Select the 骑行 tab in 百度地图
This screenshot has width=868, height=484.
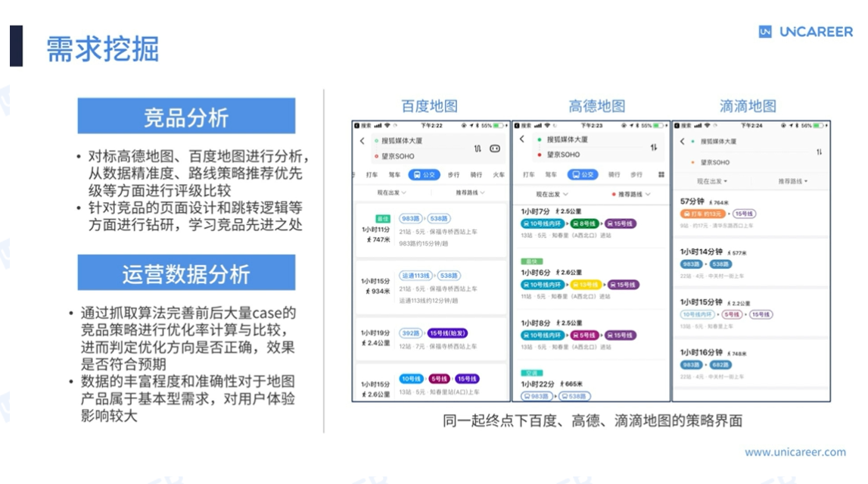[476, 174]
